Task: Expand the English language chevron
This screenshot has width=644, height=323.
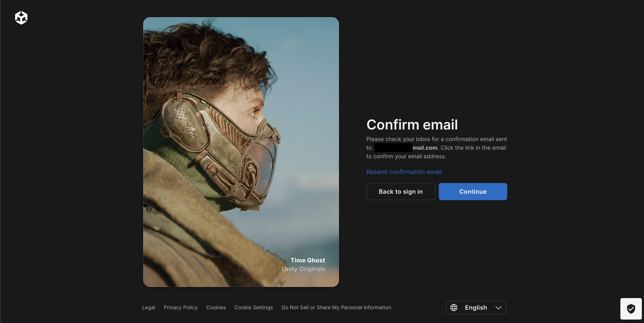Action: coord(498,308)
